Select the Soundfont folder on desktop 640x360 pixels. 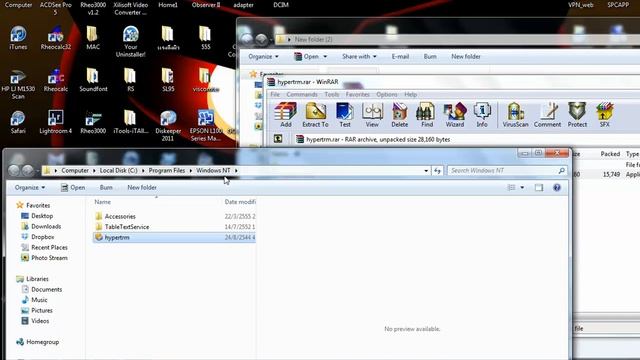(93, 80)
